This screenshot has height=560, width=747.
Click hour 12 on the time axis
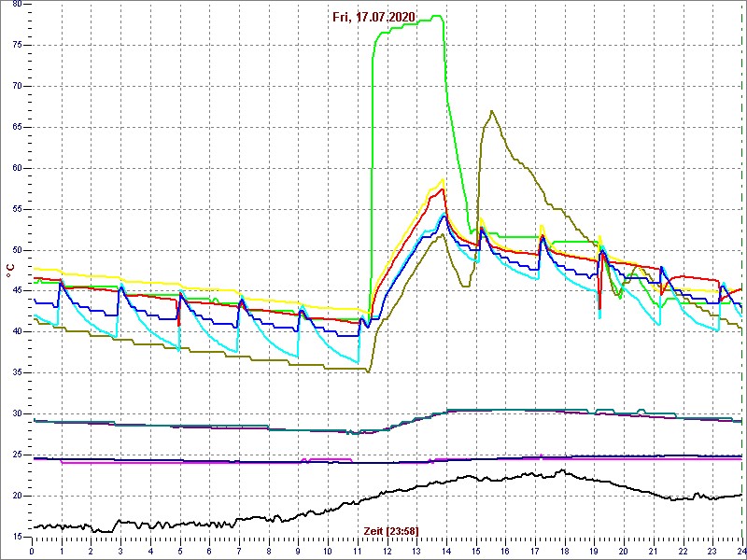387,552
